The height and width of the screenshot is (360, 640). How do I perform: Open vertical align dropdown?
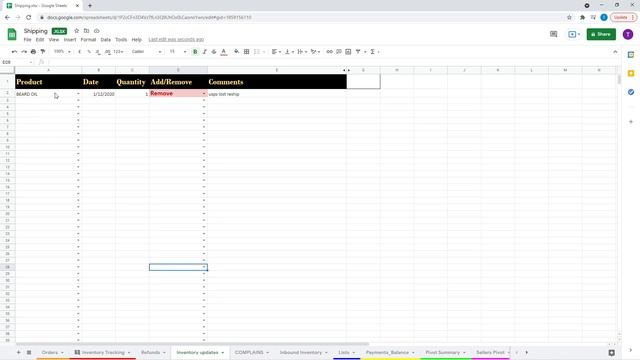tap(289, 52)
